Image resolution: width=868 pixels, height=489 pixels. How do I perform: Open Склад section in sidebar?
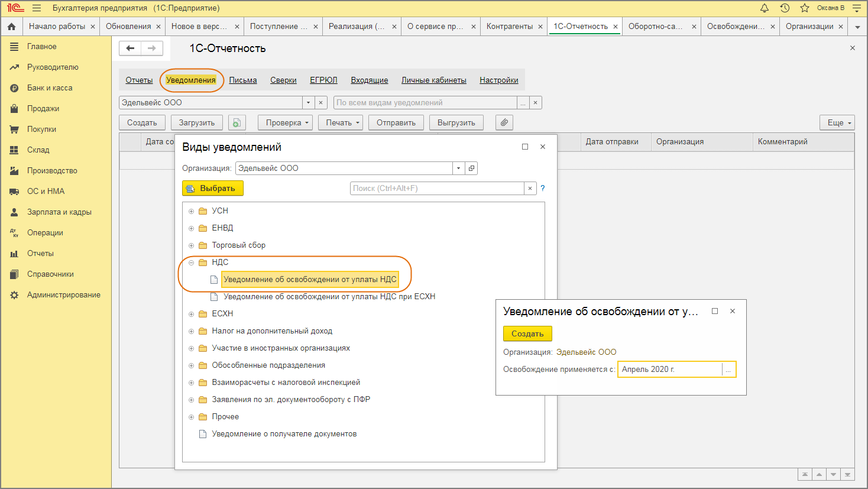tap(38, 150)
